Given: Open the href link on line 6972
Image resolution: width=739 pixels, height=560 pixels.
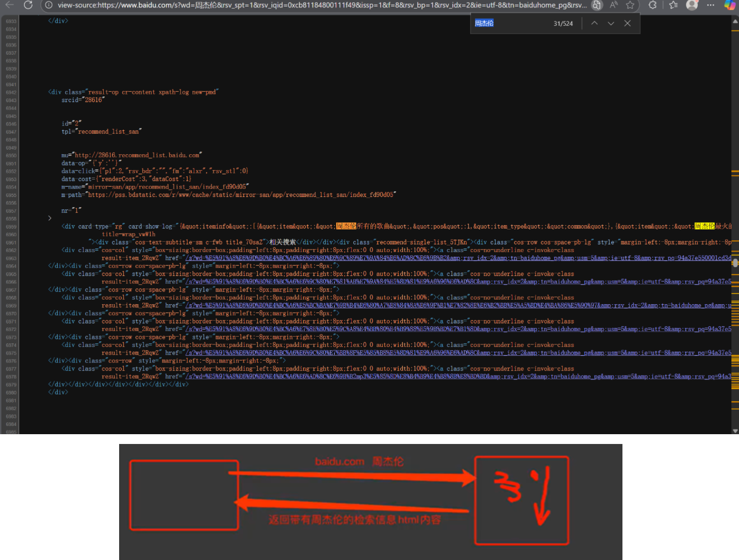Looking at the screenshot, I should (458, 330).
